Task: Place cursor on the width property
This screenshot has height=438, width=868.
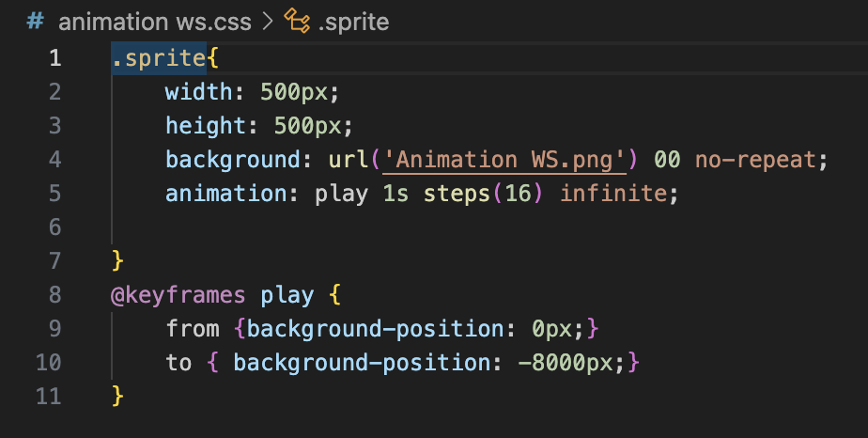Action: 198,92
